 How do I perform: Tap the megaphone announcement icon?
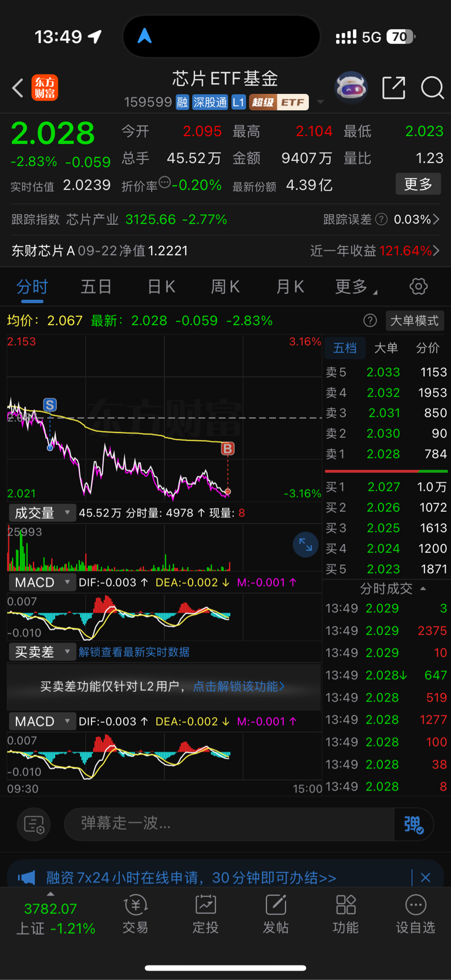click(26, 878)
